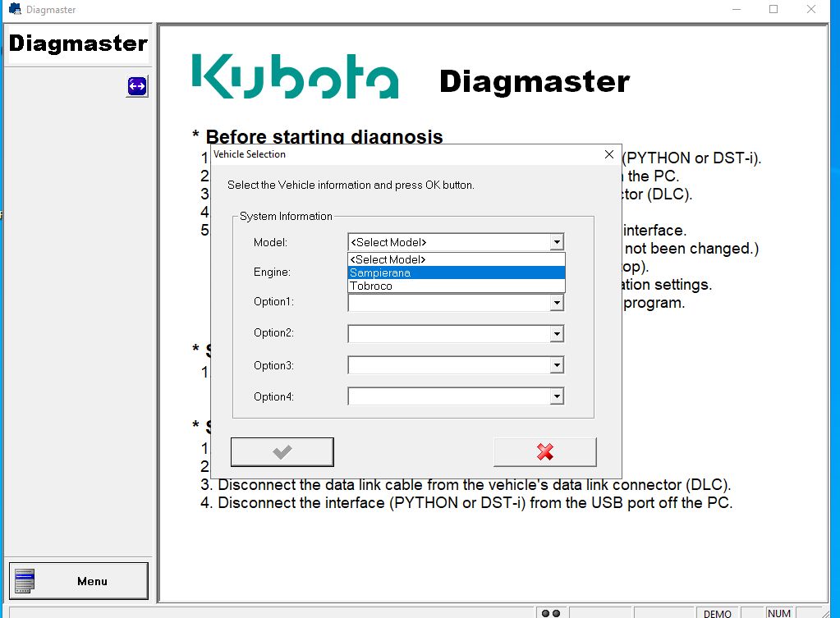Minimize the Diagmaster window
Screen dimensions: 840x618
(737, 9)
